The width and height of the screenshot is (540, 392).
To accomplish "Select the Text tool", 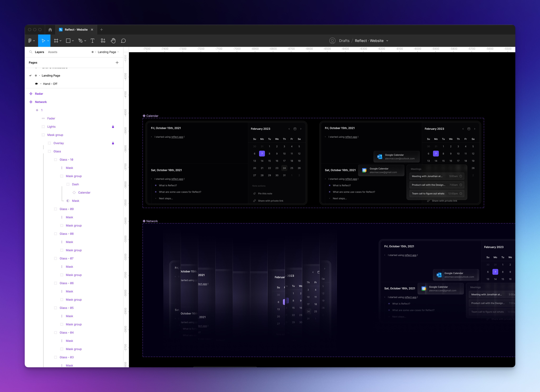I will (x=92, y=40).
